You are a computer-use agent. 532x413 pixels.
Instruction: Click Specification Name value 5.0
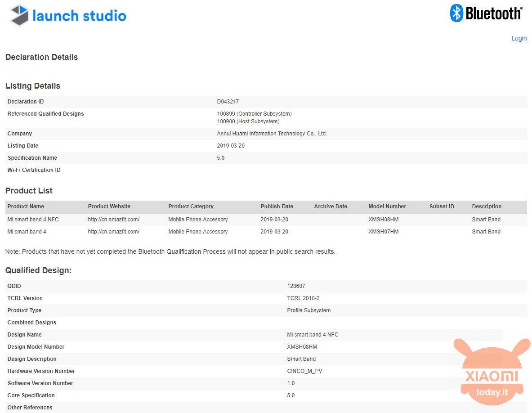pos(220,158)
